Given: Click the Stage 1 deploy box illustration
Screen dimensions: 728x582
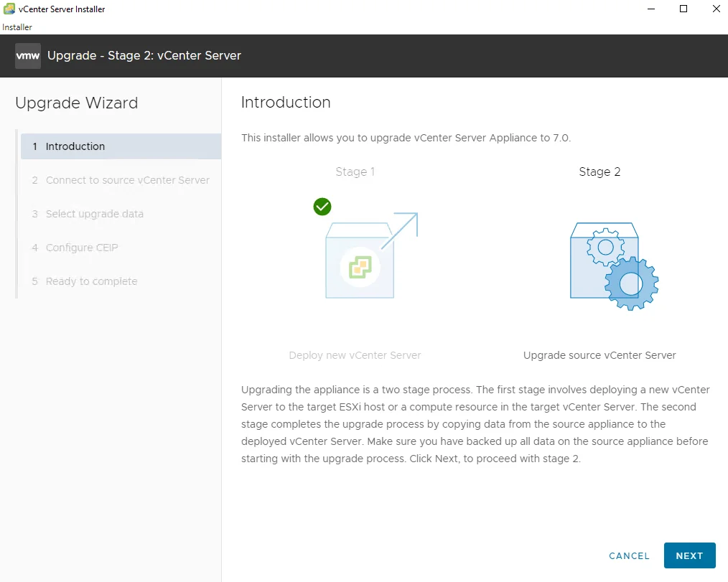Looking at the screenshot, I should click(x=371, y=255).
